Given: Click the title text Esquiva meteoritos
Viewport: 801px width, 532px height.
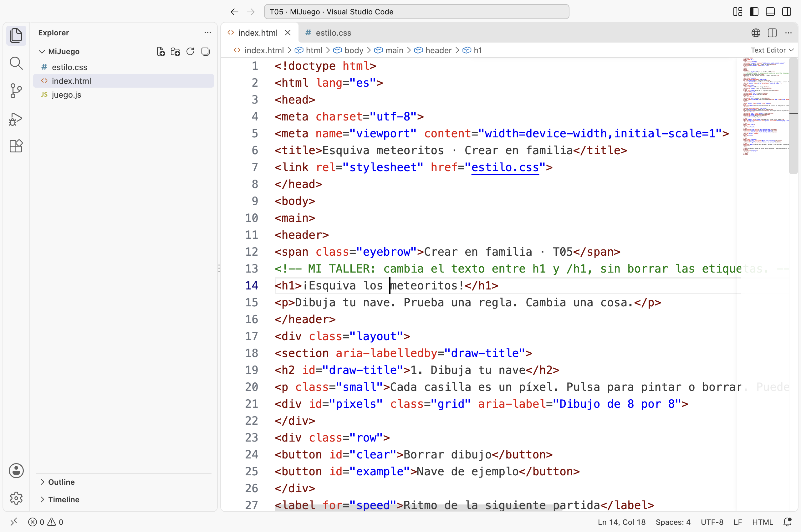Looking at the screenshot, I should point(382,150).
